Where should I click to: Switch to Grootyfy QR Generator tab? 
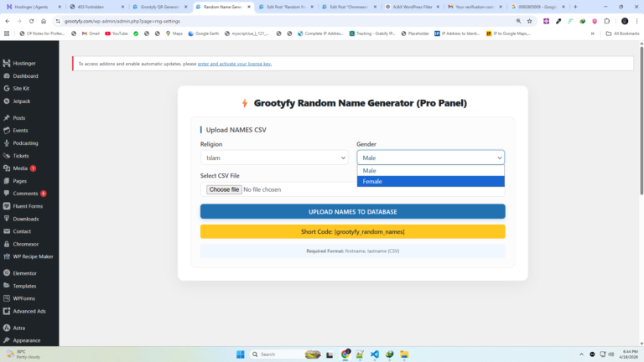click(x=160, y=7)
